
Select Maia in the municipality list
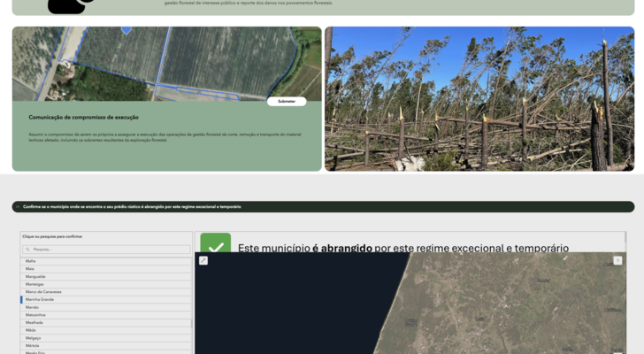[30, 269]
